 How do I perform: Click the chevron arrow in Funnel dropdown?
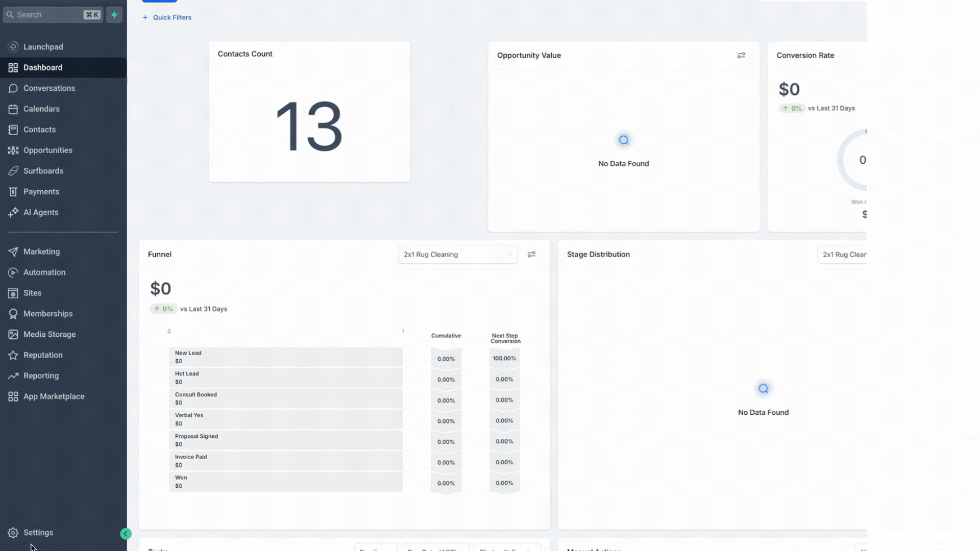[509, 255]
